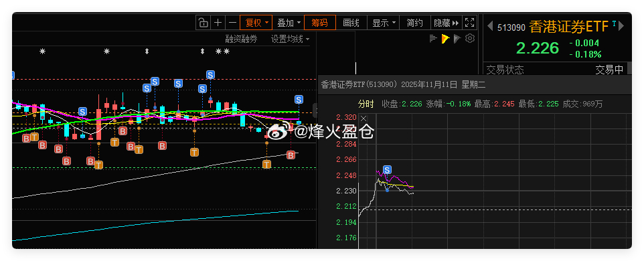The image size is (644, 261).
Task: Click the header percent change -0.18%
Action: (585, 54)
